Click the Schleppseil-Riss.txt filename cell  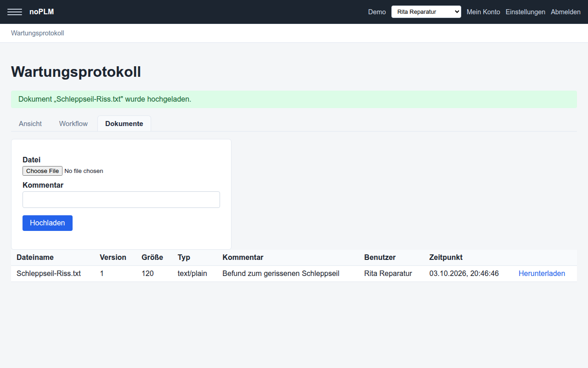click(x=49, y=273)
